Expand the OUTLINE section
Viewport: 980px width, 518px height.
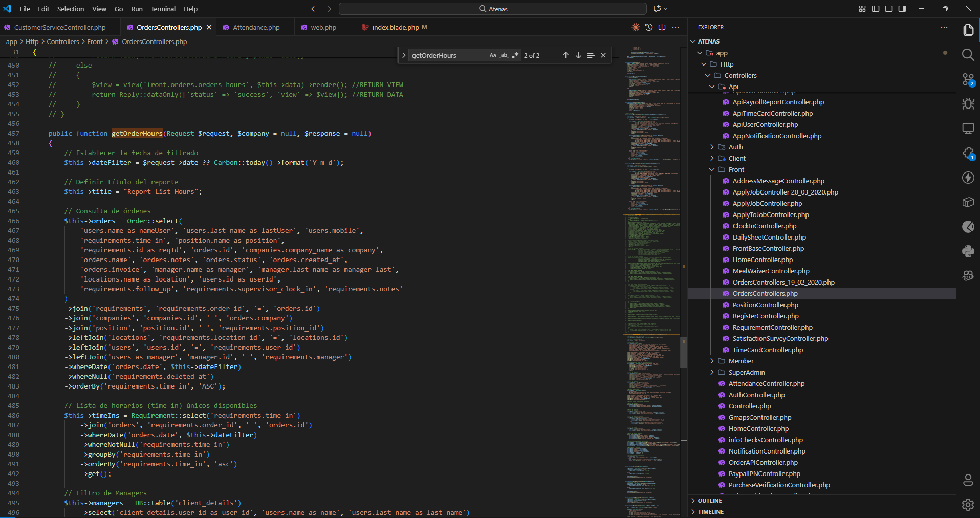709,501
